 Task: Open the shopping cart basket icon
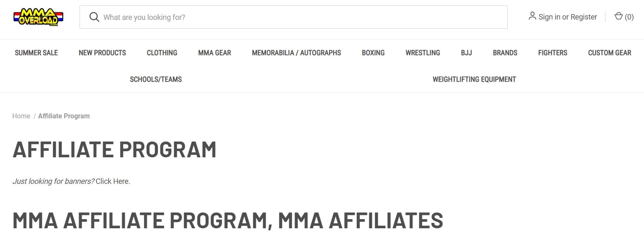pos(618,17)
